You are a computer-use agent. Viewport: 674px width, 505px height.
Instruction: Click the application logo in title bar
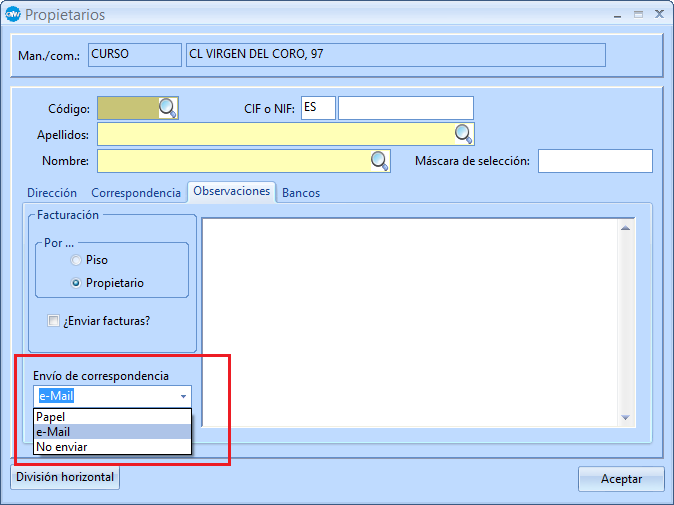click(12, 15)
